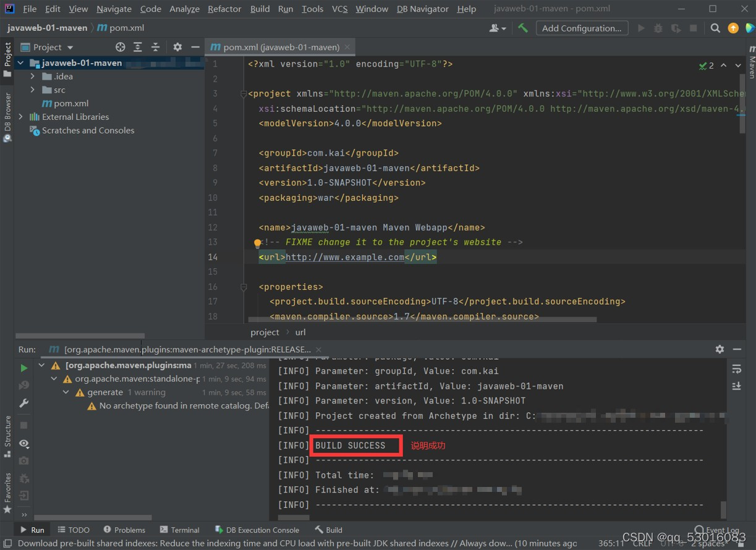The width and height of the screenshot is (756, 550).
Task: Click the green Rerun icon in Run panel
Action: 24,368
